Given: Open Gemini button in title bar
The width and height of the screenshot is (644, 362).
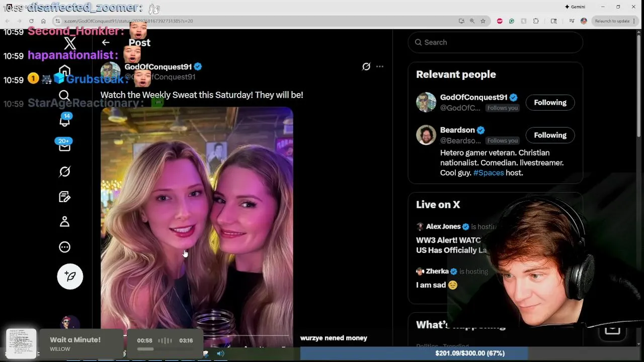Looking at the screenshot, I should tap(575, 7).
